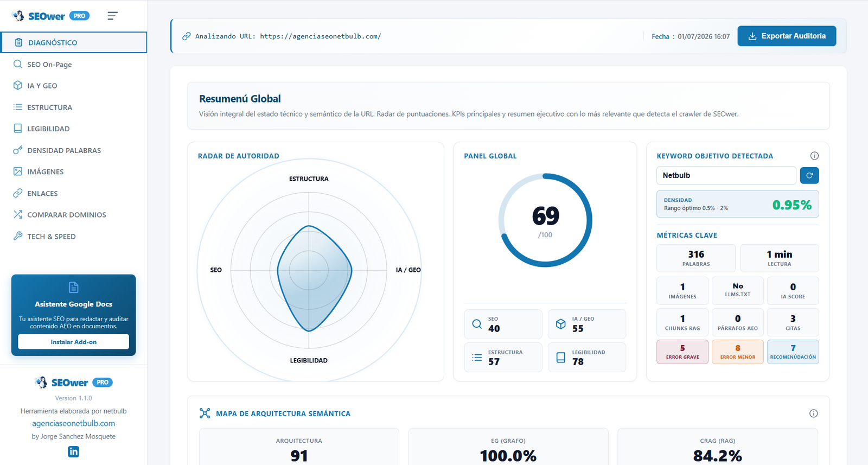The width and height of the screenshot is (868, 465).
Task: Click the global score gauge showing 69
Action: click(x=545, y=220)
